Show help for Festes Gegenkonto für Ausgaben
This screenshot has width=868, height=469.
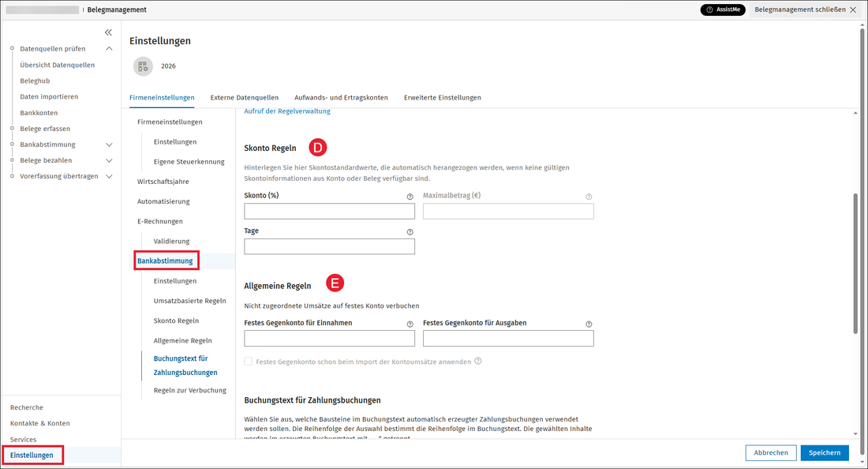coord(589,324)
